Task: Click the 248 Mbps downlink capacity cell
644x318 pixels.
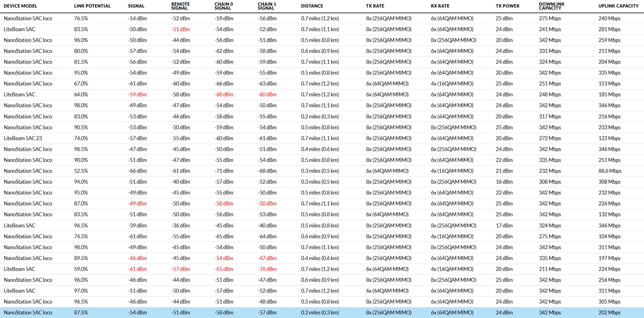Action: point(550,95)
